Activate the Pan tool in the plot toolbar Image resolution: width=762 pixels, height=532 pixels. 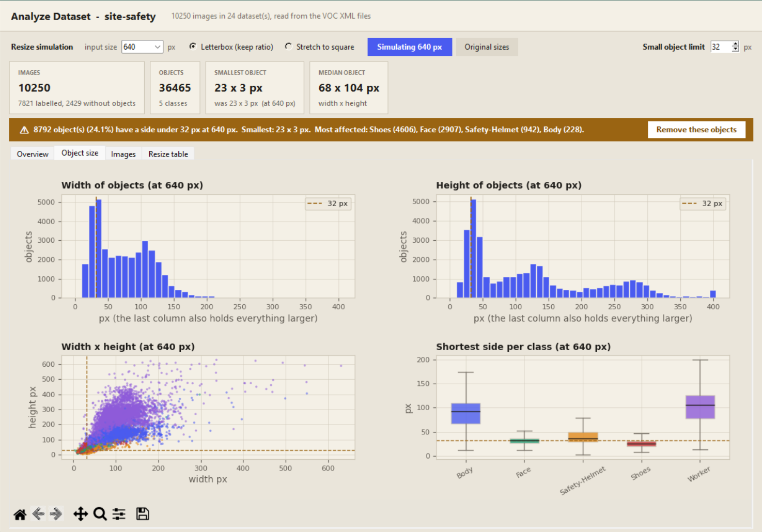point(81,514)
